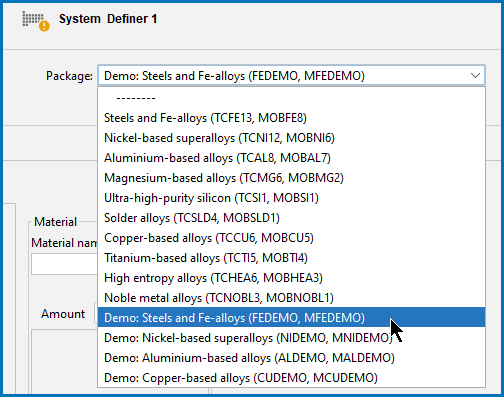This screenshot has width=504, height=397.
Task: Pick Aluminium-based alloys (TCAL8, MOBAL7)
Action: [291, 158]
